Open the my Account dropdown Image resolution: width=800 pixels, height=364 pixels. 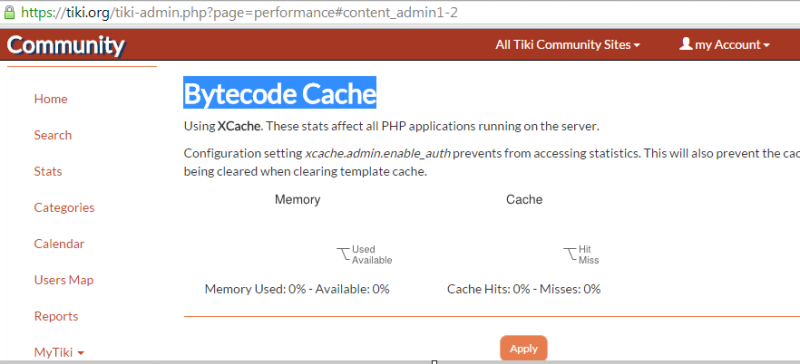point(724,44)
